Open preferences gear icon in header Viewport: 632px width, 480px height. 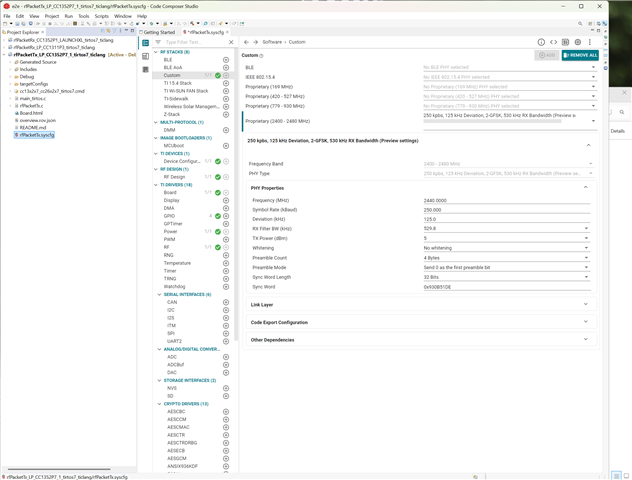tap(578, 42)
